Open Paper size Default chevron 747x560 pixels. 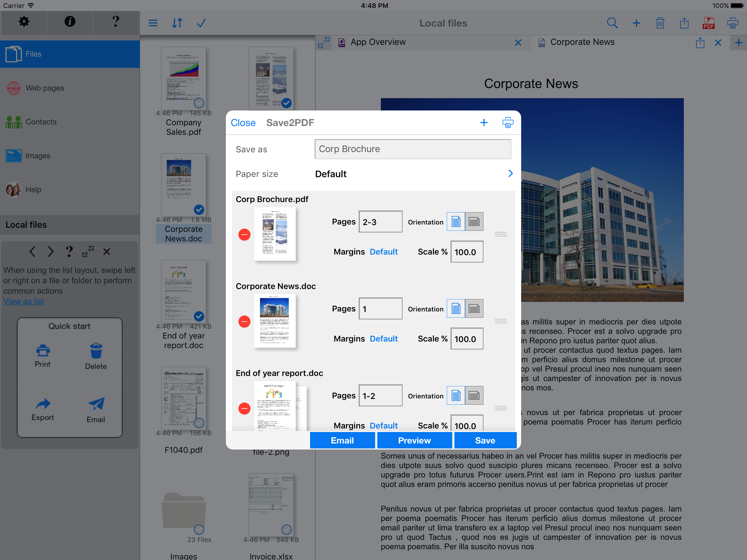point(510,174)
